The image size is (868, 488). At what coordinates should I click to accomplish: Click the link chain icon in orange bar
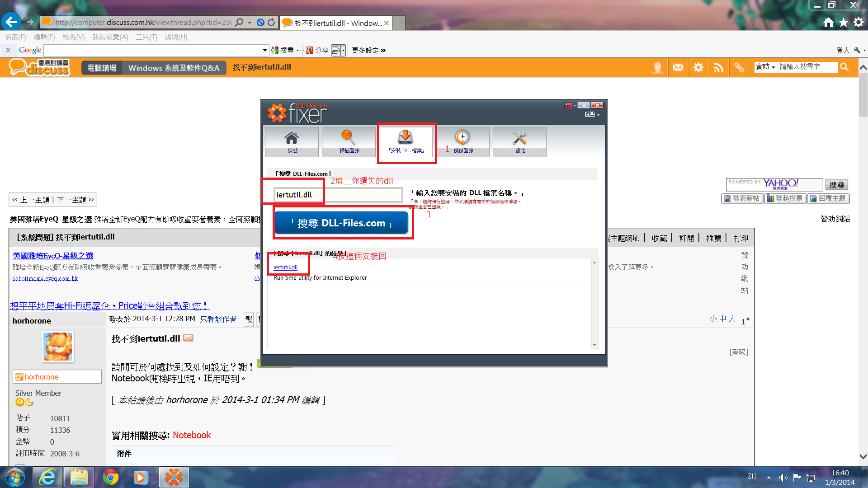coord(739,67)
